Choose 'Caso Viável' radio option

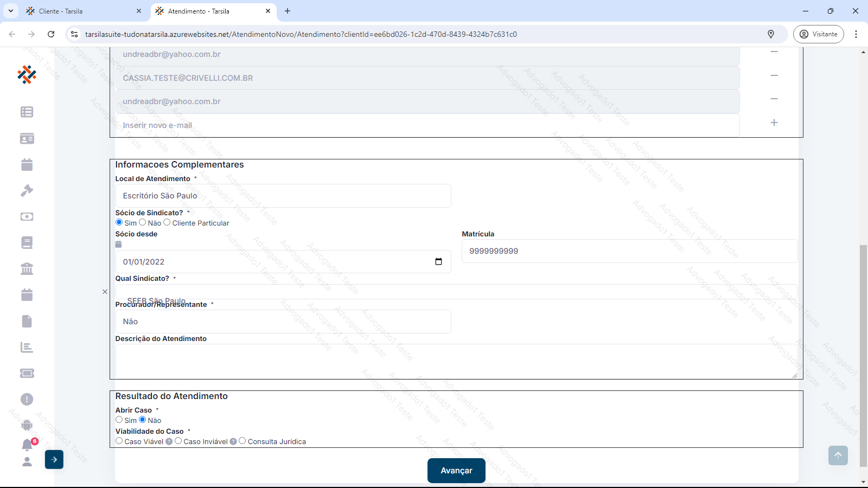[119, 441]
